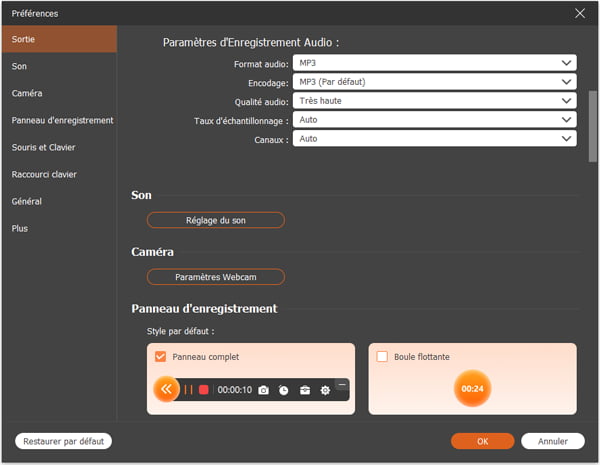This screenshot has height=465, width=600.
Task: Expand the Taux d'échantillonnage dropdown
Action: pyautogui.click(x=434, y=120)
